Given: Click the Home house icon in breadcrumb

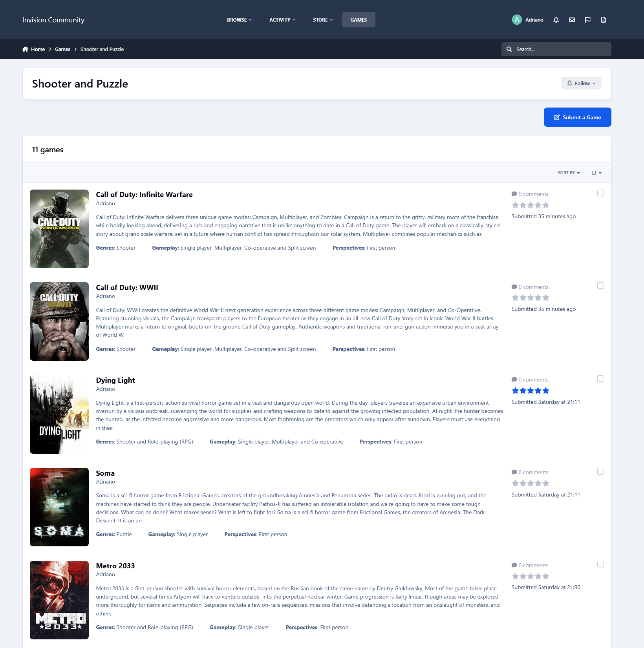Looking at the screenshot, I should pyautogui.click(x=26, y=49).
